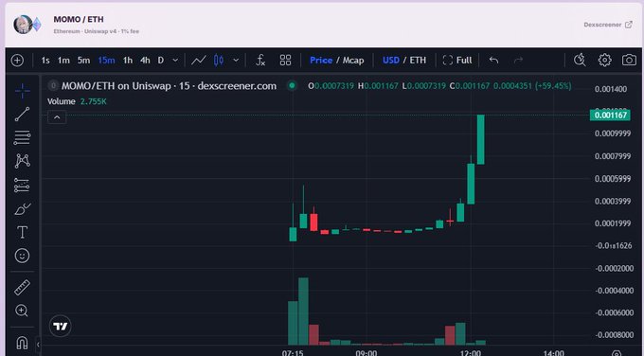644x356 pixels.
Task: Click the 0.001400 price axis label
Action: (x=611, y=89)
